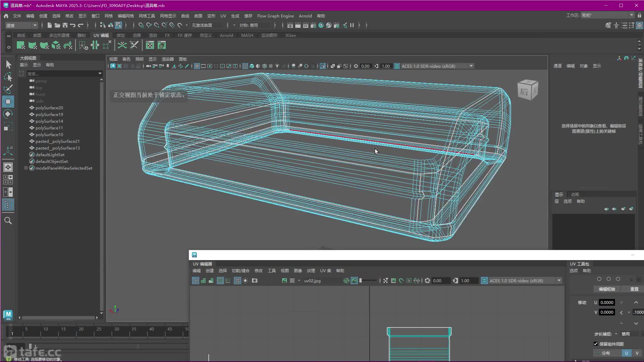Screen dimensions: 644x362
Task: Toggle the V distribute button
Action: 637,353
